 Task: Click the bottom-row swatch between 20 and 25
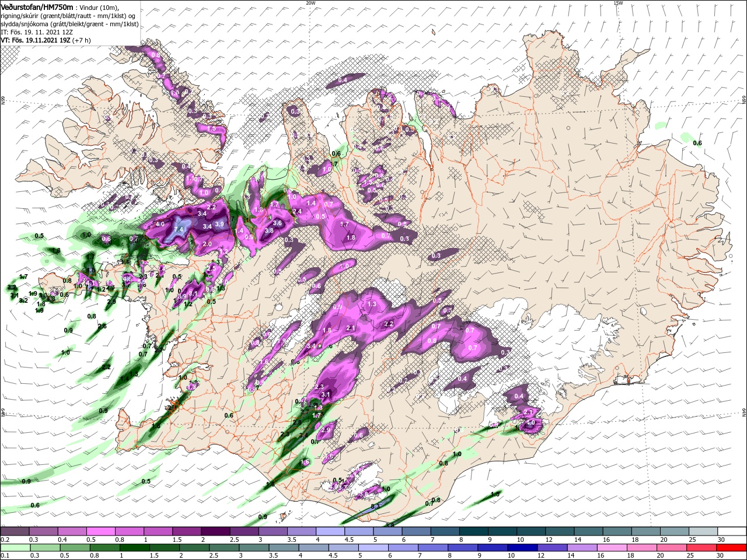pyautogui.click(x=671, y=548)
